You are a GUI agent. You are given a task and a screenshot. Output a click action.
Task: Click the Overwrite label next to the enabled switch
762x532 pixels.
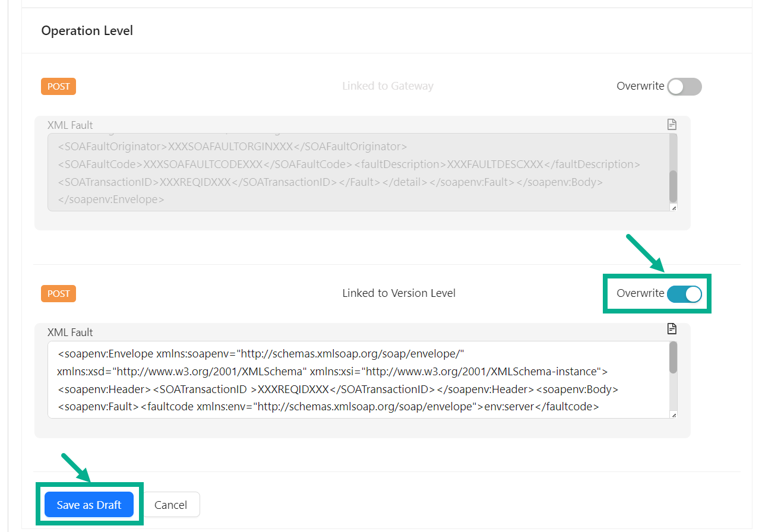(x=640, y=293)
